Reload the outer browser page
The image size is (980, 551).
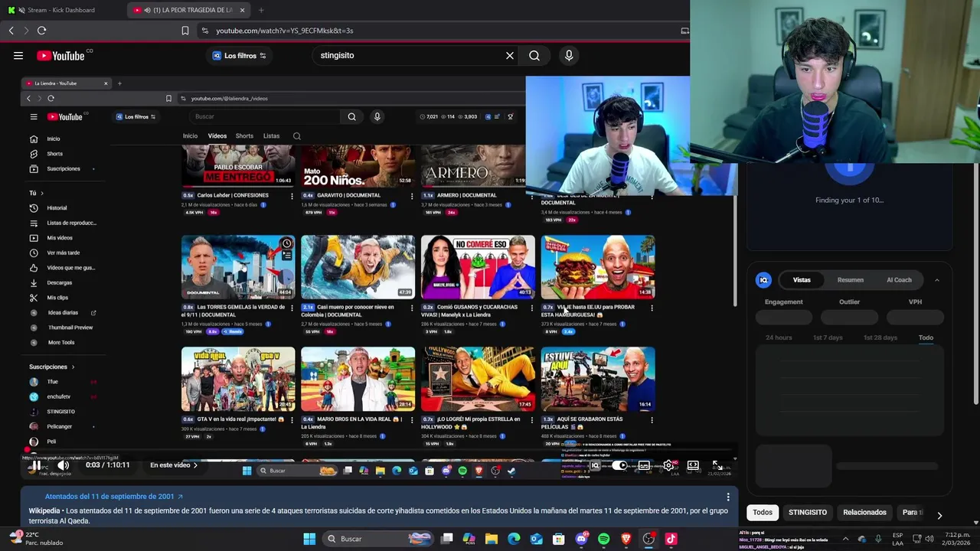pyautogui.click(x=41, y=31)
